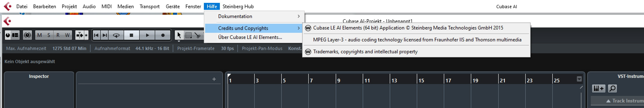Viewport: 644px width, 108px height.
Task: Click the Max. Aufnahmezeit 1275 Std value
Action: coord(69,49)
